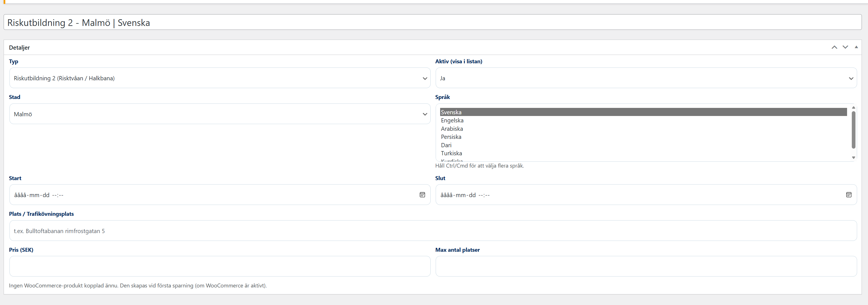Select Svenska in the Språk list

(x=451, y=112)
